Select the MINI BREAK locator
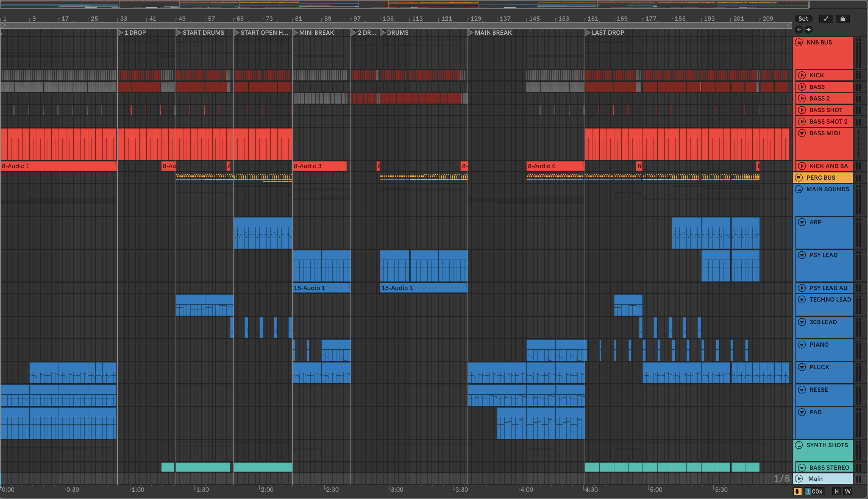 313,33
